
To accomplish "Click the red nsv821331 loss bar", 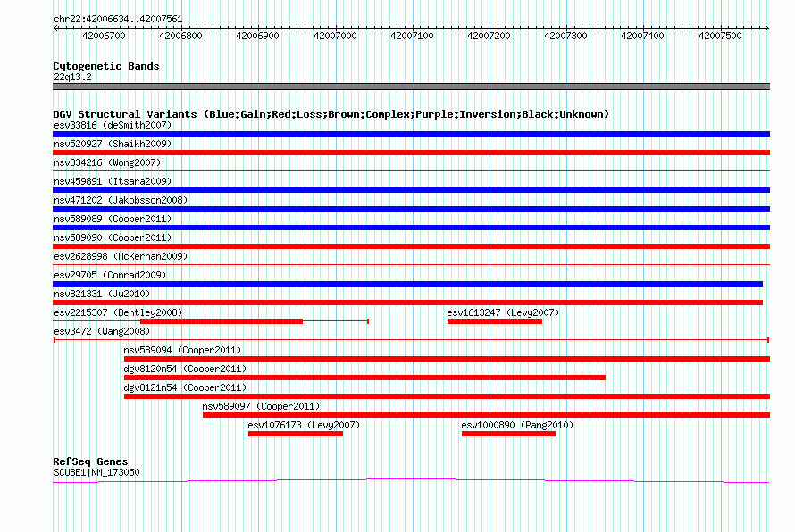I will 407,303.
